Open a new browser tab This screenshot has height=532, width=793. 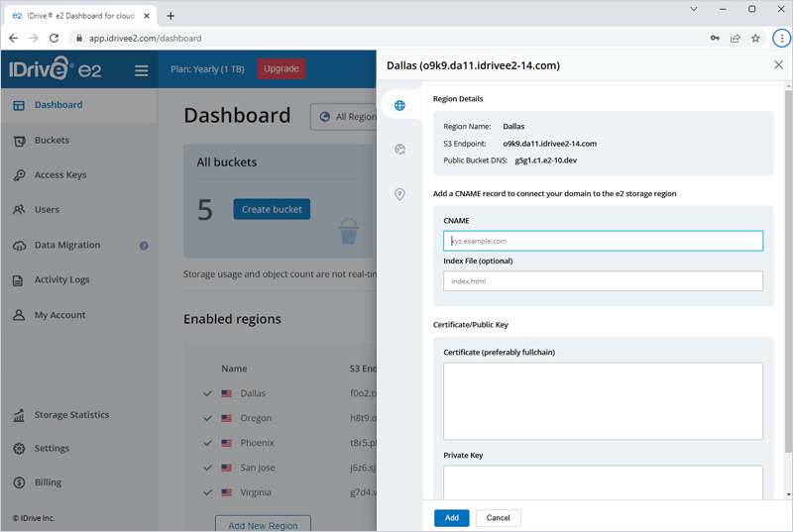[x=170, y=16]
